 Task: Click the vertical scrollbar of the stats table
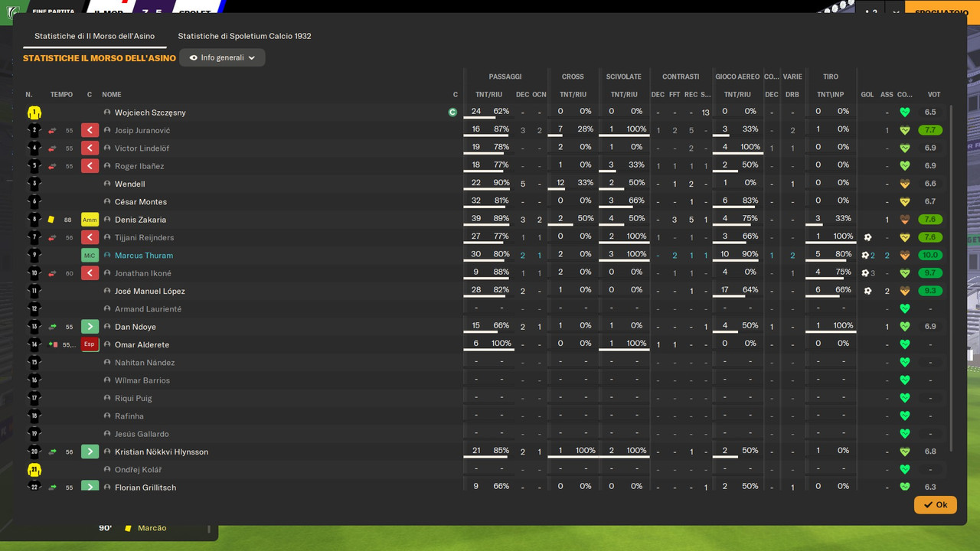click(x=952, y=279)
